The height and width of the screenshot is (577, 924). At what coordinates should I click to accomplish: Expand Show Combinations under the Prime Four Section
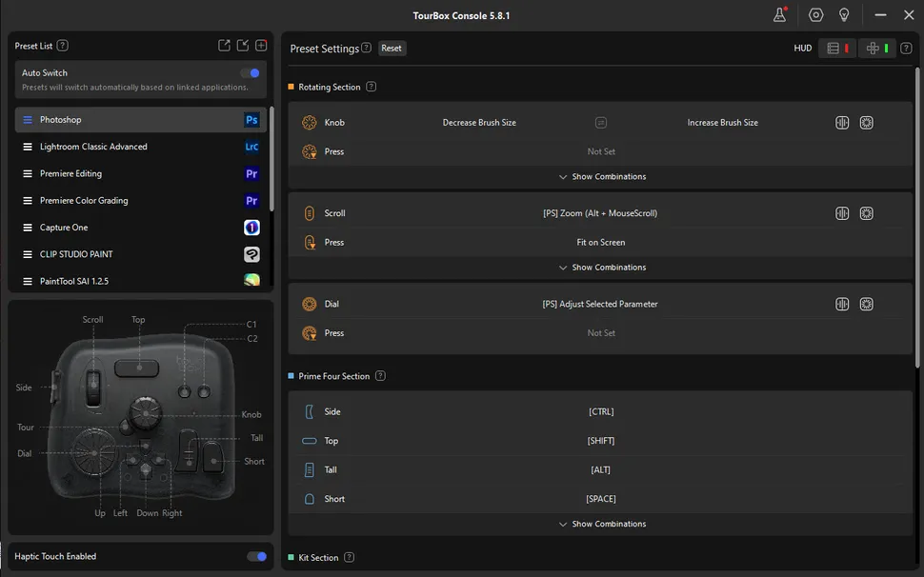[602, 525]
